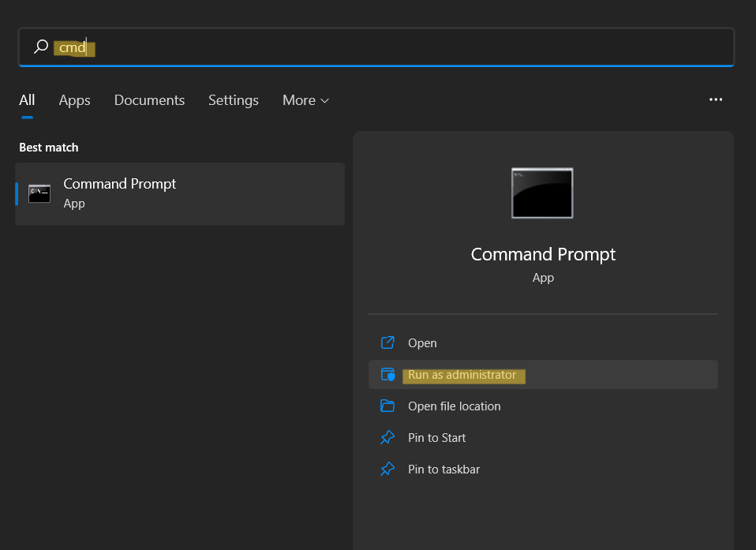Choose Open in the actions list
This screenshot has width=756, height=550.
click(422, 343)
